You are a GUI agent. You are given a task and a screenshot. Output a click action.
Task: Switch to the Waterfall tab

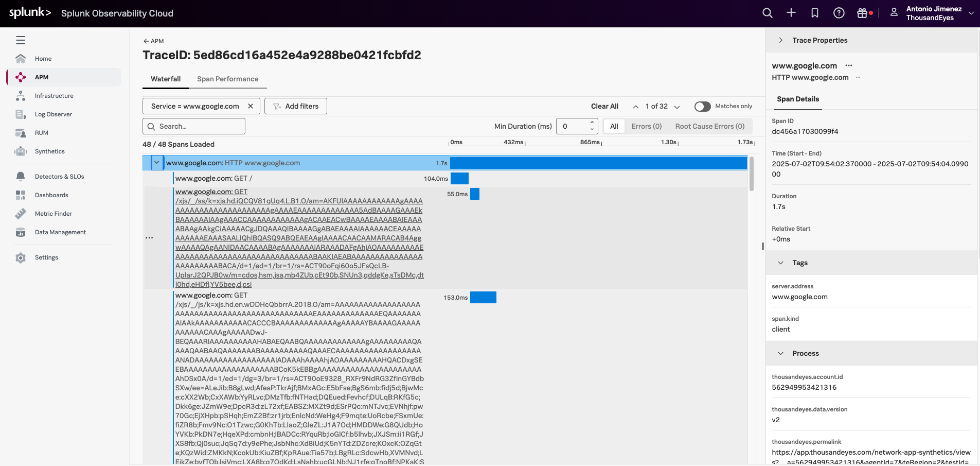[x=166, y=79]
